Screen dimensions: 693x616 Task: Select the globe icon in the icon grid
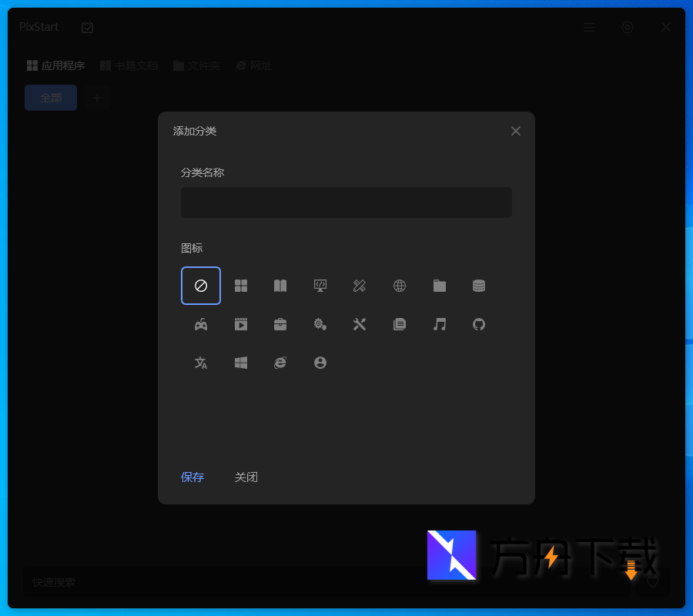tap(399, 285)
